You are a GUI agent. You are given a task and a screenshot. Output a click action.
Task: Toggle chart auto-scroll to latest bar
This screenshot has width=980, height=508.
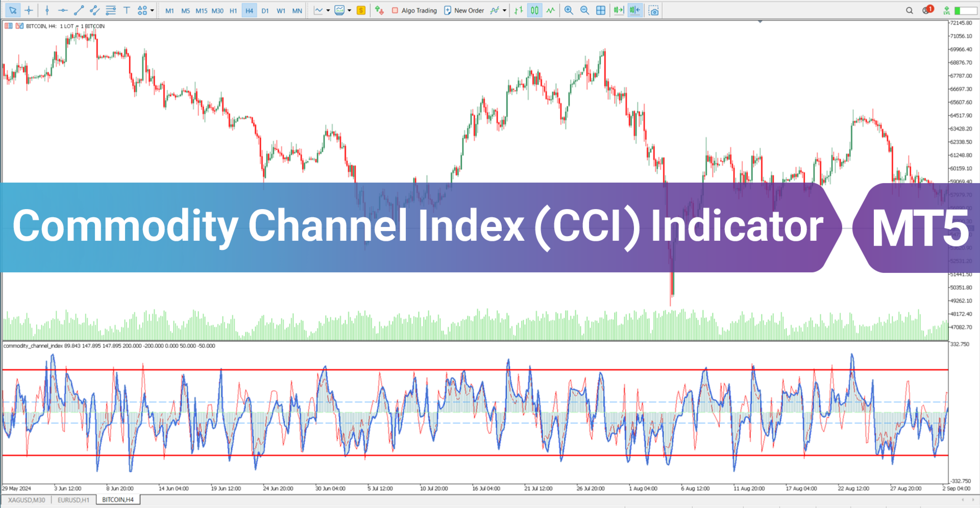619,10
